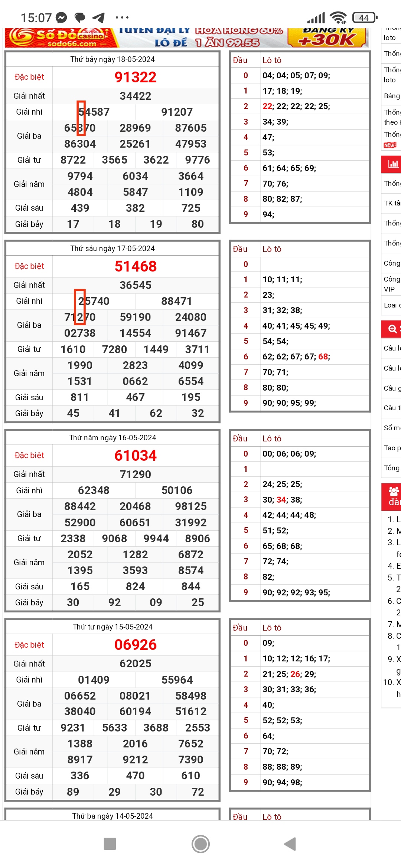
Task: Click fourth prize number 3565
Action: [x=115, y=160]
